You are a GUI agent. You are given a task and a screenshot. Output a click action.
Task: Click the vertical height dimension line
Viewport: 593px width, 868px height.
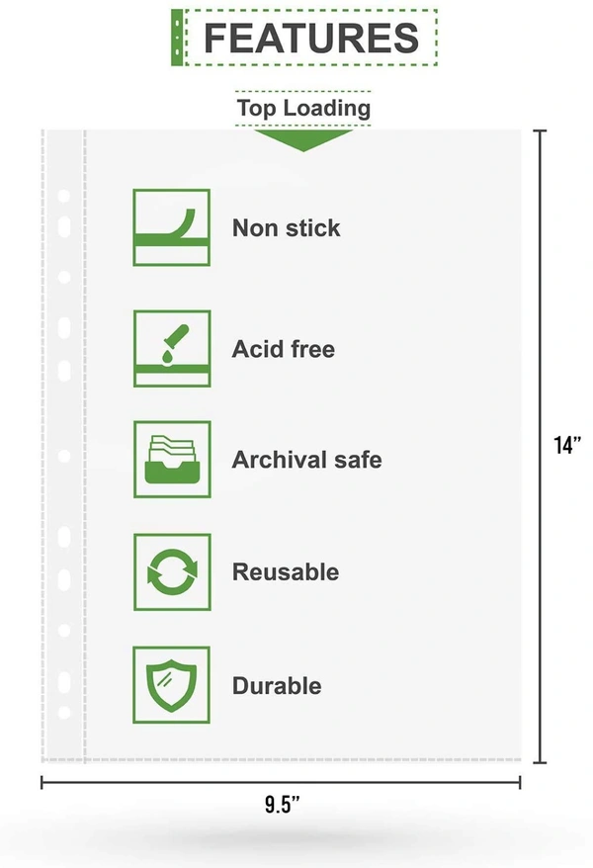[540, 297]
